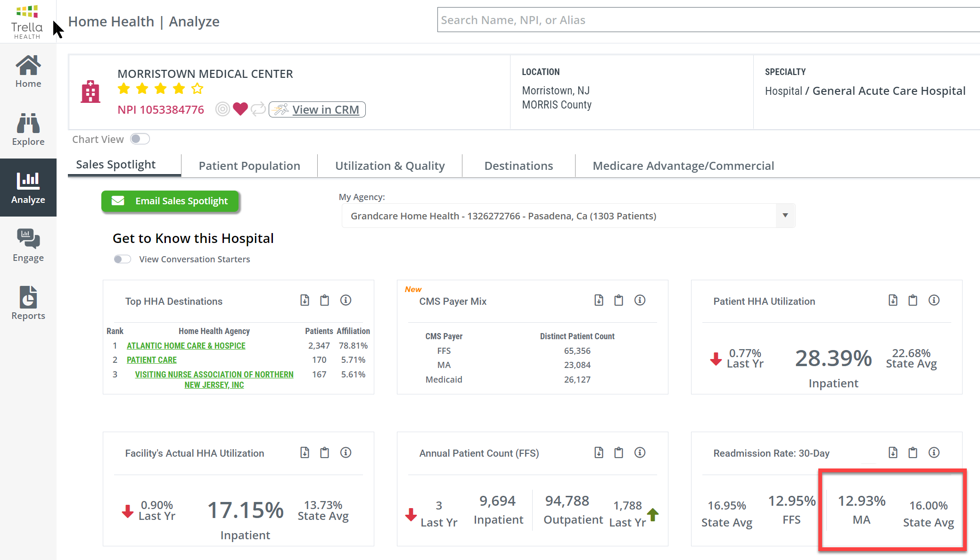Viewport: 980px width, 560px height.
Task: Copy Facility's Actual HHA Utilization to clipboard
Action: 325,453
